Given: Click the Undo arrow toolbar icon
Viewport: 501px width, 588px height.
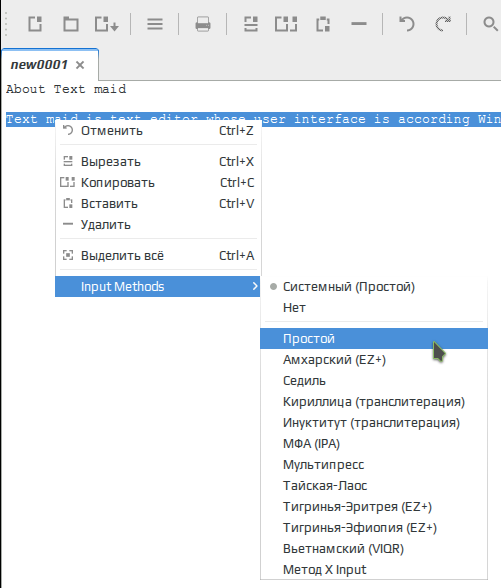Looking at the screenshot, I should click(407, 24).
